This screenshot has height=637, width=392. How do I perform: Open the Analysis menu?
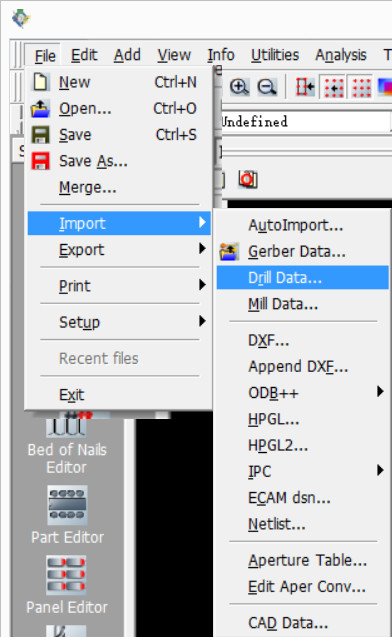click(341, 55)
